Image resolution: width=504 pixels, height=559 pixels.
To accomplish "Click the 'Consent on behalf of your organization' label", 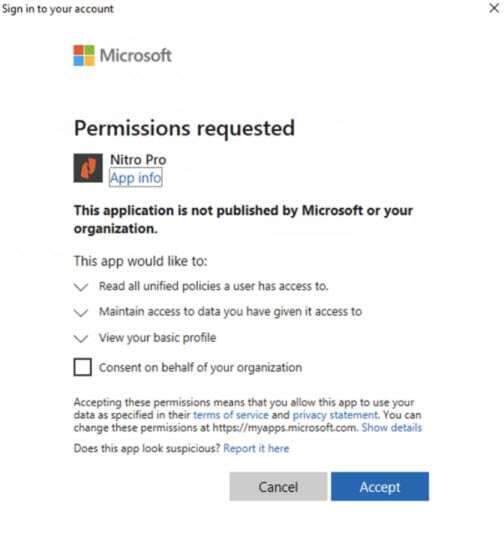I will coord(200,368).
